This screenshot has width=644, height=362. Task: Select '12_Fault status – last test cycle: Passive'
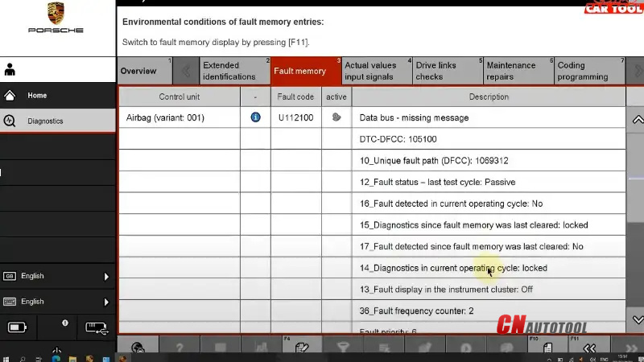click(489, 183)
